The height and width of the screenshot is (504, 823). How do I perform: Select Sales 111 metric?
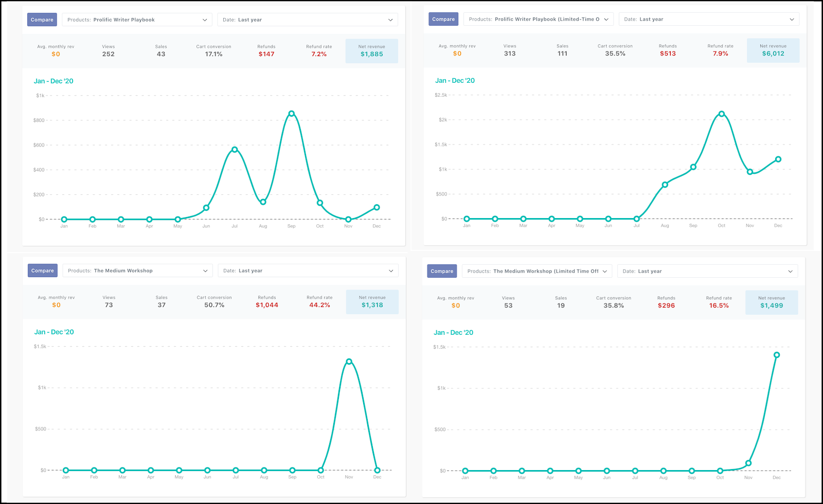[x=562, y=50]
